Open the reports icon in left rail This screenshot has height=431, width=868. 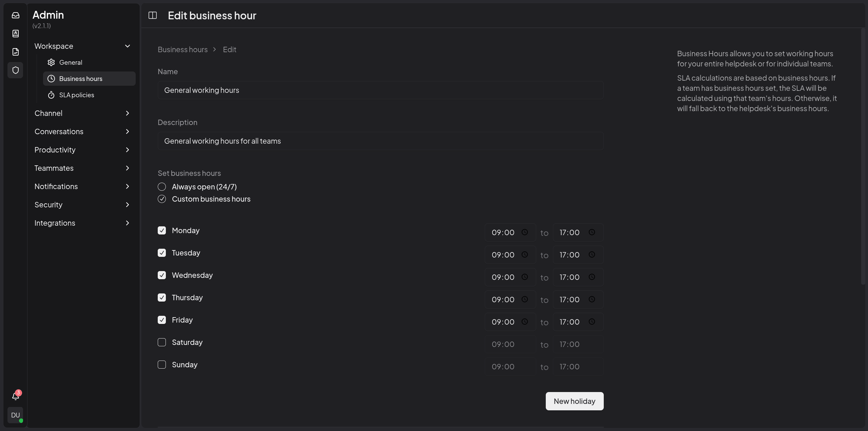pos(16,52)
